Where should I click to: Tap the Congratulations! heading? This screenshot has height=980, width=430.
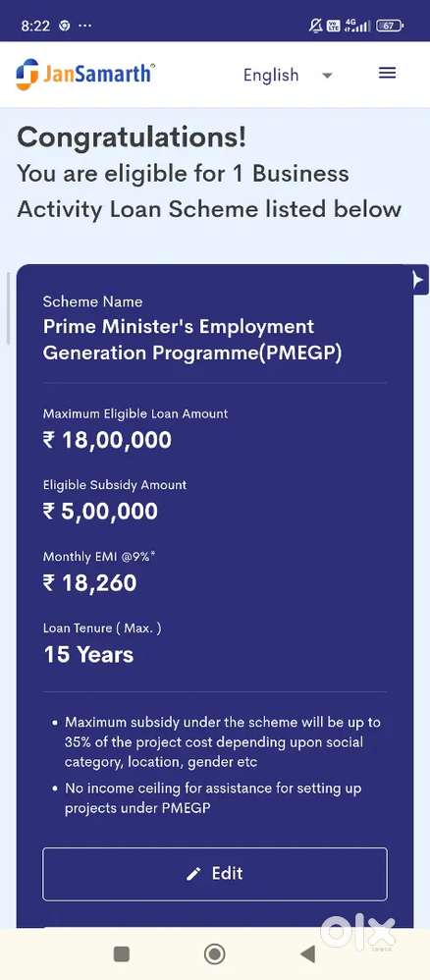132,136
